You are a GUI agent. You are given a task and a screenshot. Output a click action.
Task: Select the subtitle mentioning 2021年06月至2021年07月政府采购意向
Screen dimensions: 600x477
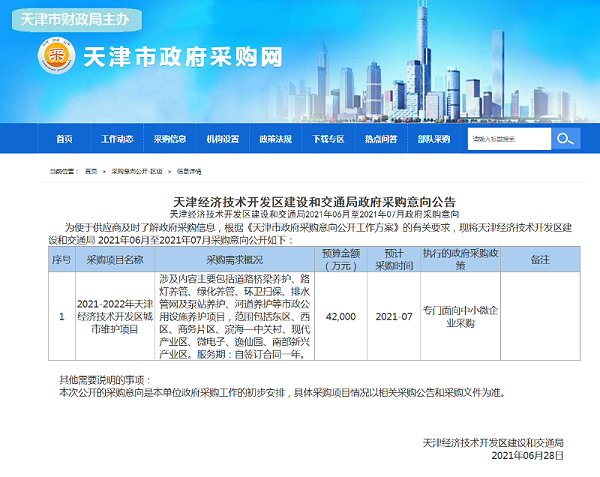pos(314,214)
